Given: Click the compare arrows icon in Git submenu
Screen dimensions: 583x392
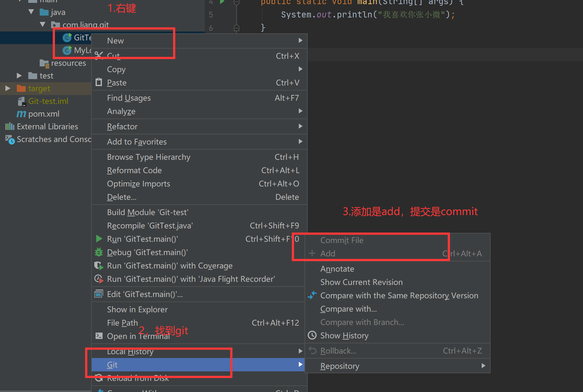Looking at the screenshot, I should (312, 295).
